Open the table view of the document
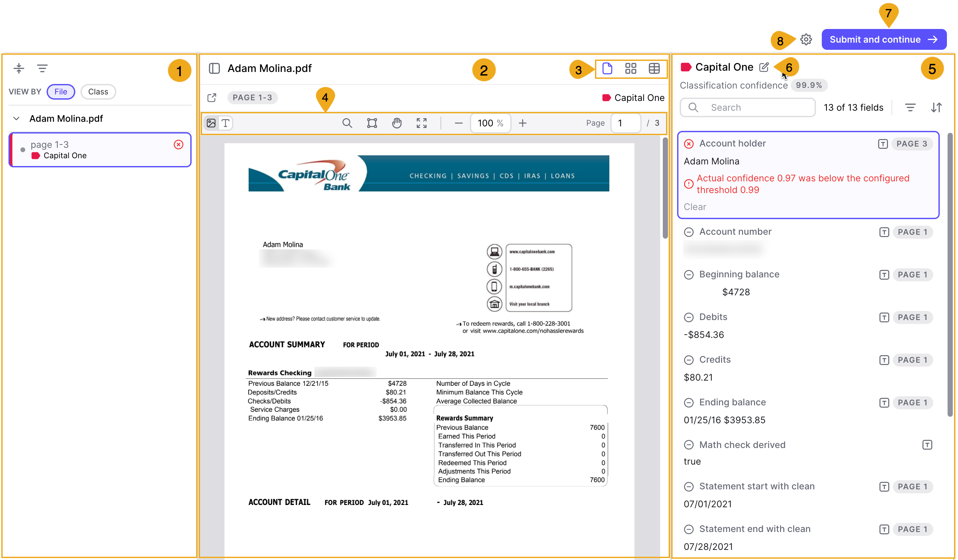 (x=655, y=69)
